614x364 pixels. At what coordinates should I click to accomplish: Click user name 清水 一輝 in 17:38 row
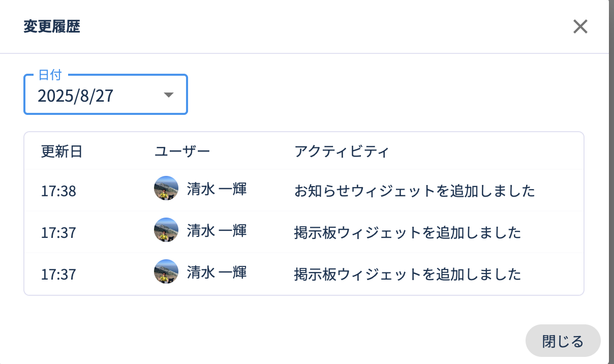coord(217,189)
